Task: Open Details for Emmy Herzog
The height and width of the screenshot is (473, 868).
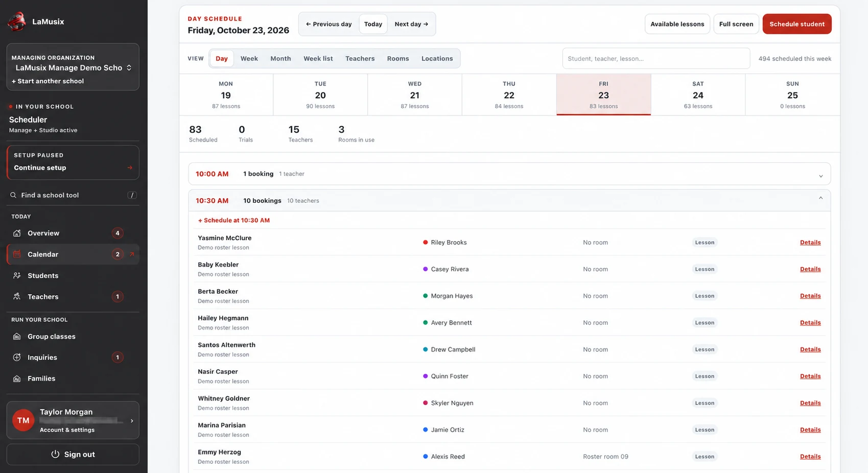Action: 810,457
